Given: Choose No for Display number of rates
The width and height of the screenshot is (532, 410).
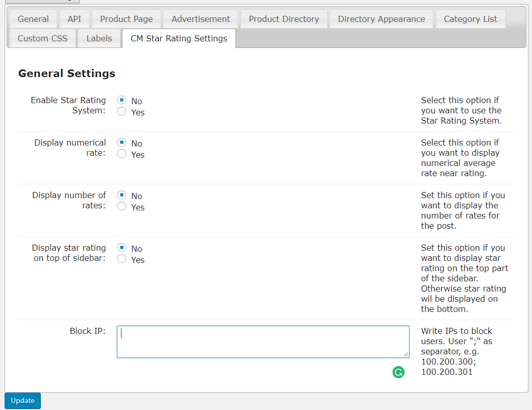Looking at the screenshot, I should [x=122, y=196].
